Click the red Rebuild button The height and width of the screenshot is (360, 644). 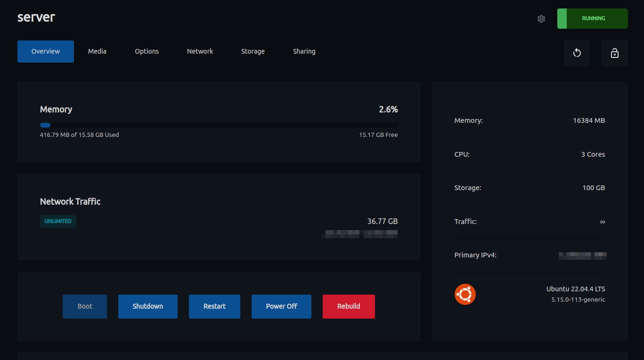(x=349, y=306)
